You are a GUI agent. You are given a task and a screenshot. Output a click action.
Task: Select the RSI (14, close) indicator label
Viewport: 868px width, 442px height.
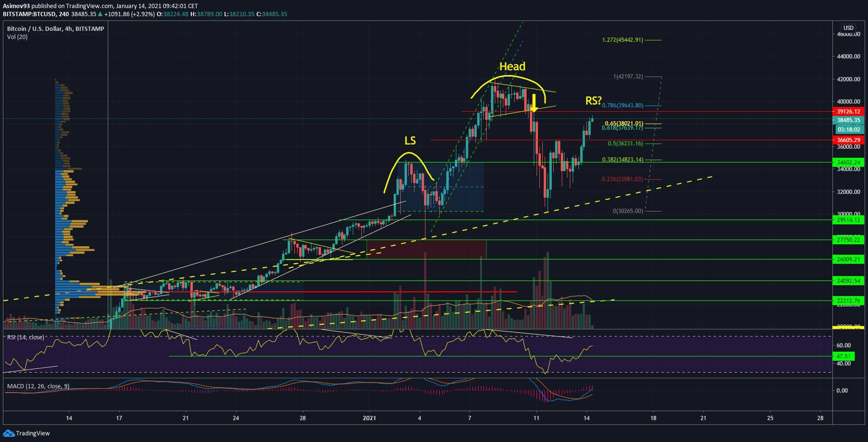(26, 337)
